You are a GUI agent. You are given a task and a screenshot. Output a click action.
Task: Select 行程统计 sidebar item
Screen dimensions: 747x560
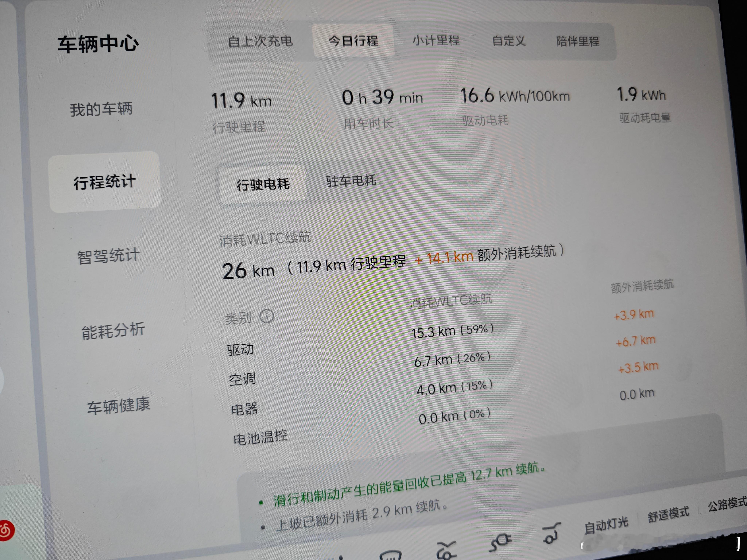(105, 182)
